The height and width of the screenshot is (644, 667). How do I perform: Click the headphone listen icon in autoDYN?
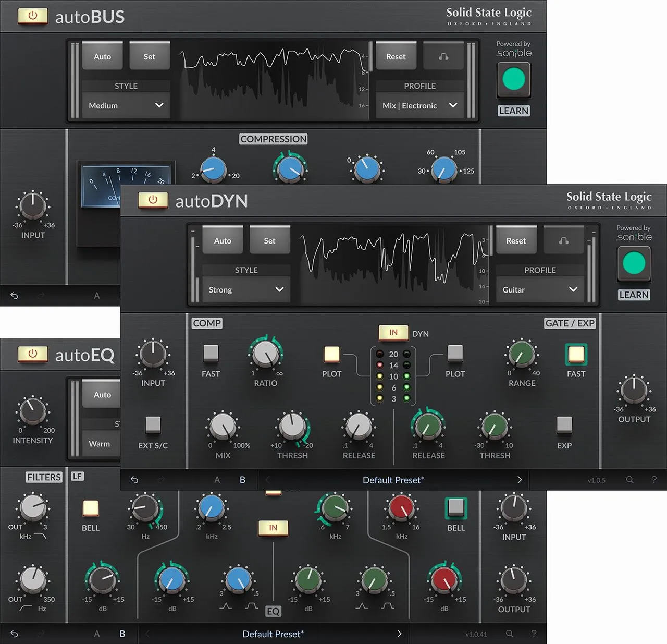pos(563,240)
